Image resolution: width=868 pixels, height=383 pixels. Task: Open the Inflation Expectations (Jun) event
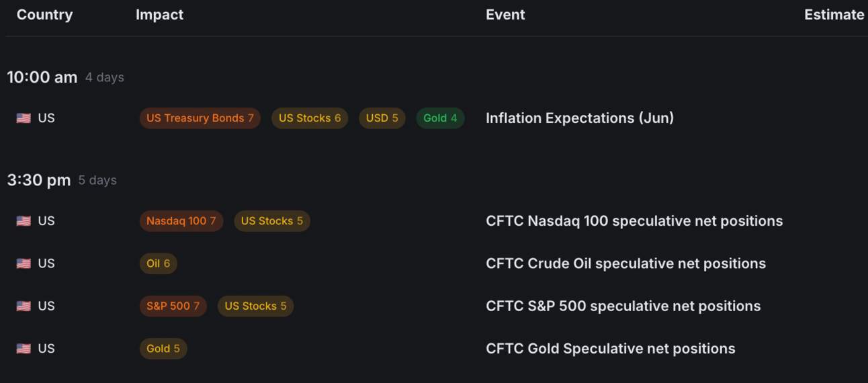(x=579, y=118)
